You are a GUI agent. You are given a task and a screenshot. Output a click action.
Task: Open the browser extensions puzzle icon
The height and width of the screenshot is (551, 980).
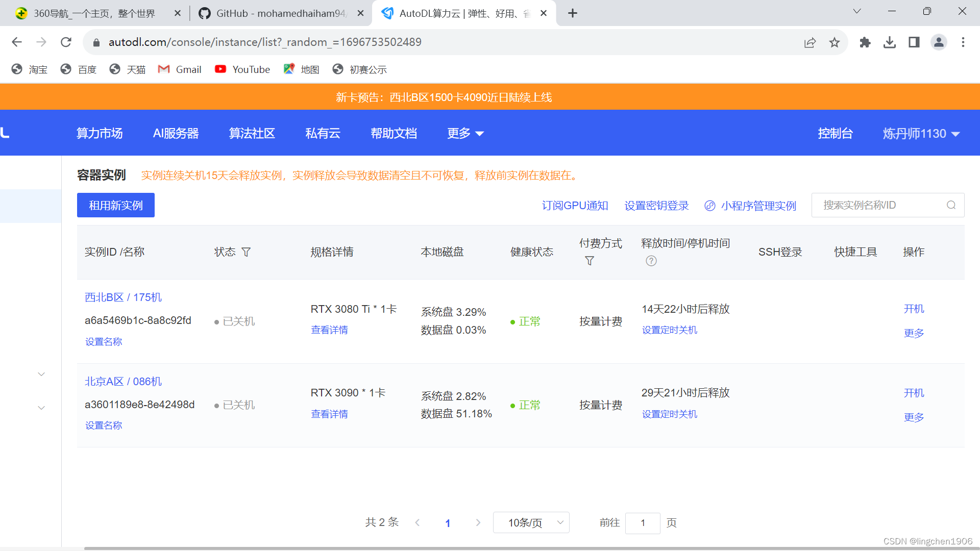pyautogui.click(x=865, y=42)
